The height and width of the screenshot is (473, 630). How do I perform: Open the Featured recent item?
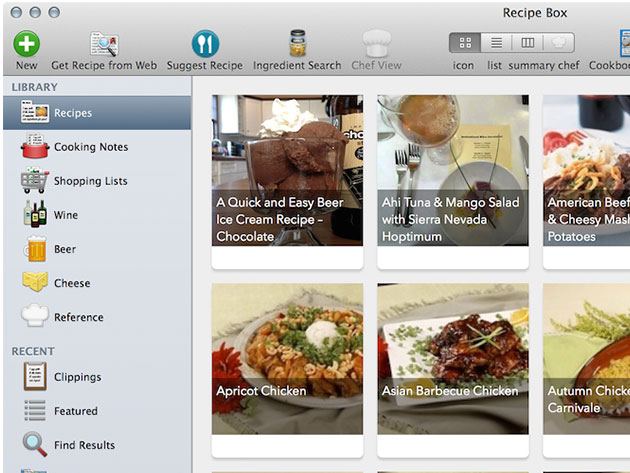(76, 411)
